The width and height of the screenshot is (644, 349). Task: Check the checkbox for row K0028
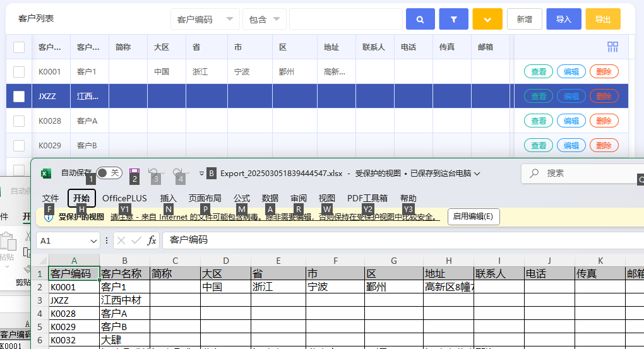(x=19, y=121)
